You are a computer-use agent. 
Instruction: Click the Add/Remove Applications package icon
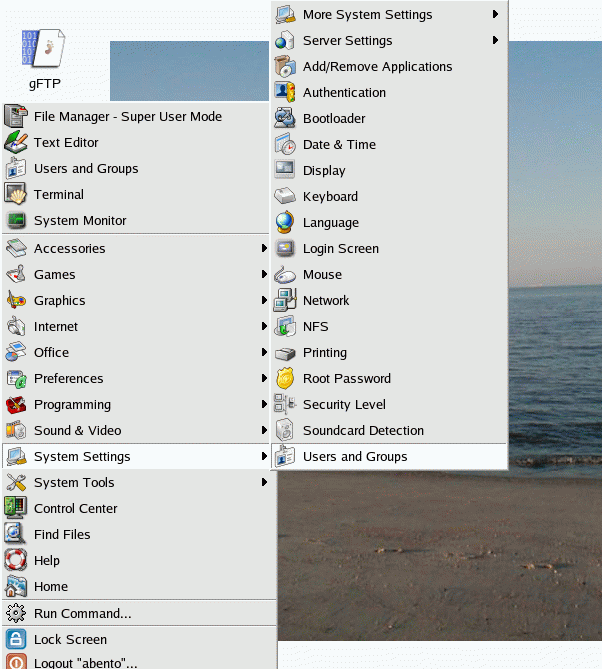tap(285, 66)
